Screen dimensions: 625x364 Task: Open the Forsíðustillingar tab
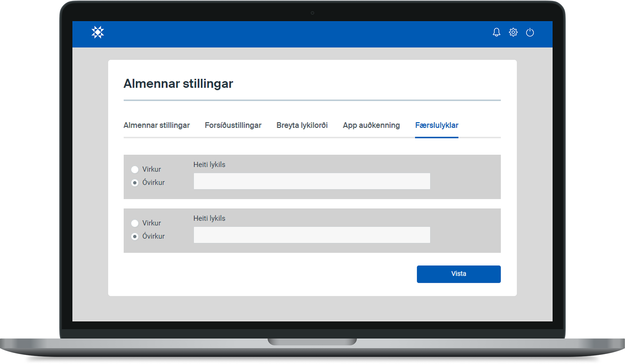tap(233, 125)
